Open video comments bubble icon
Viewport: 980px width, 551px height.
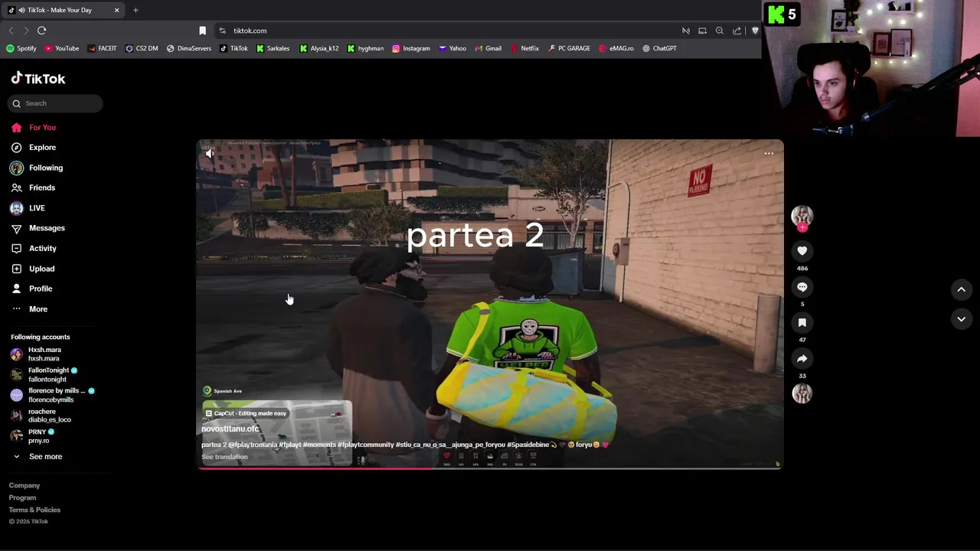(x=802, y=287)
